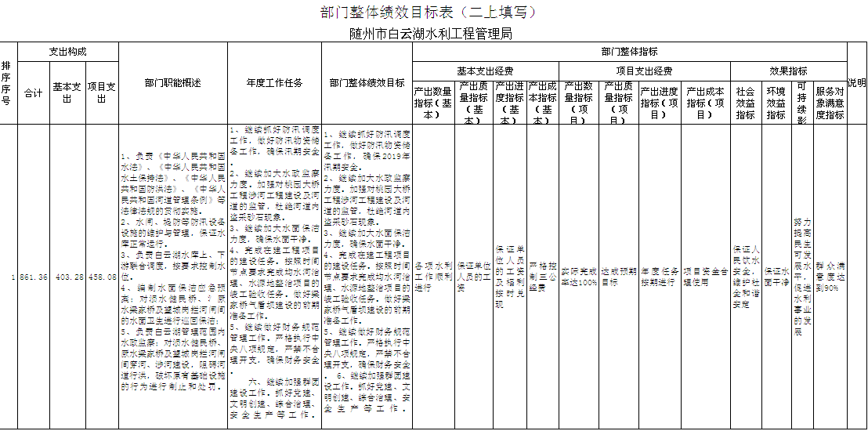Select header 产出数量指标（基本）
This screenshot has height=431, width=868.
click(x=433, y=102)
